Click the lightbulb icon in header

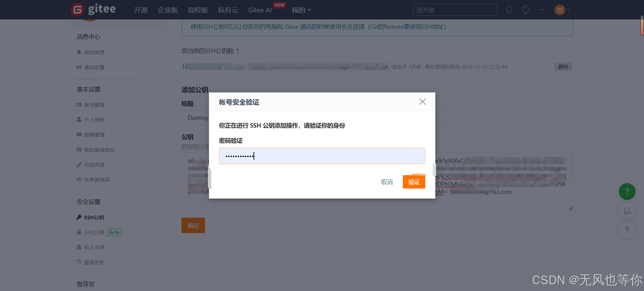(x=526, y=10)
